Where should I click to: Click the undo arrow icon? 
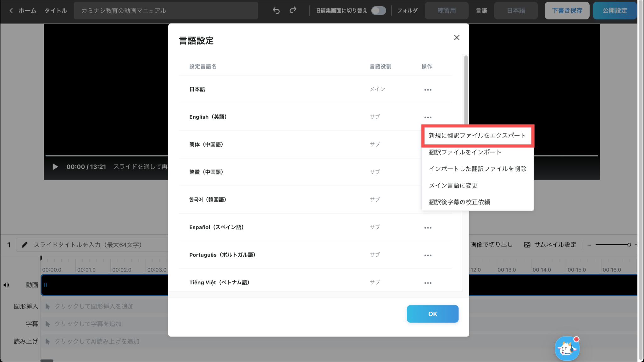[276, 11]
